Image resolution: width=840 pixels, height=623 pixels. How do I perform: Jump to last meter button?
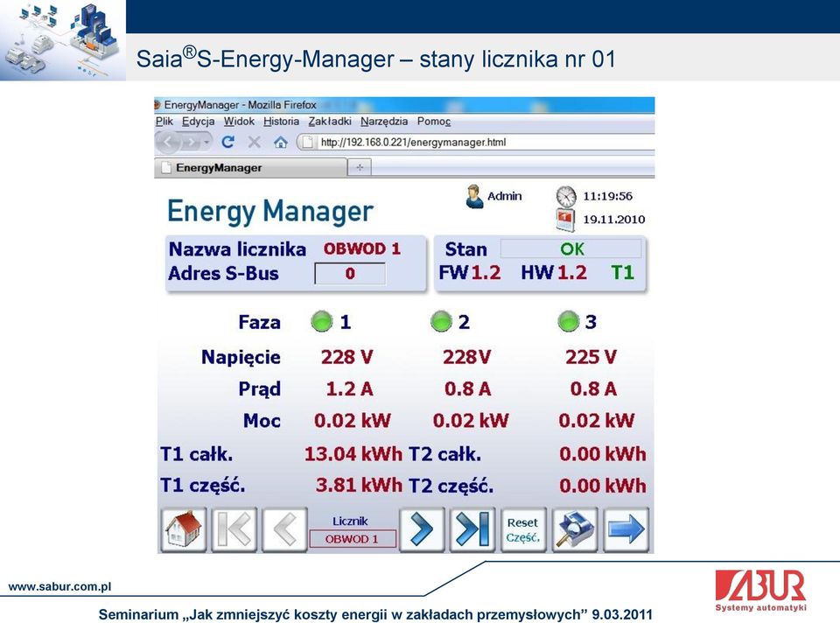[472, 529]
